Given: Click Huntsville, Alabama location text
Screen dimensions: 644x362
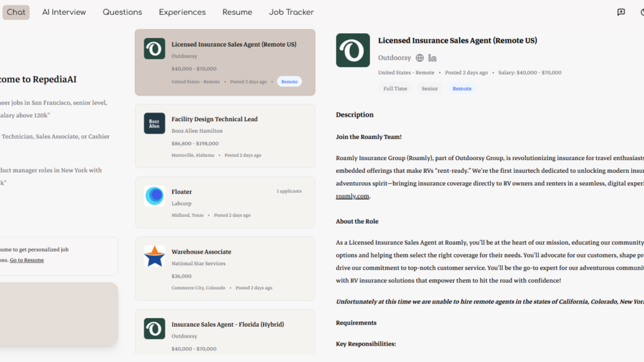Looking at the screenshot, I should pyautogui.click(x=193, y=155).
